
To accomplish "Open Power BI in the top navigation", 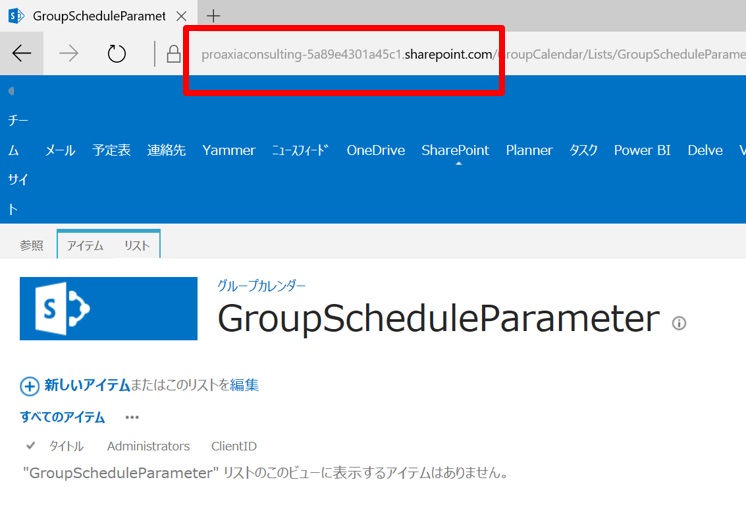I will [x=642, y=150].
